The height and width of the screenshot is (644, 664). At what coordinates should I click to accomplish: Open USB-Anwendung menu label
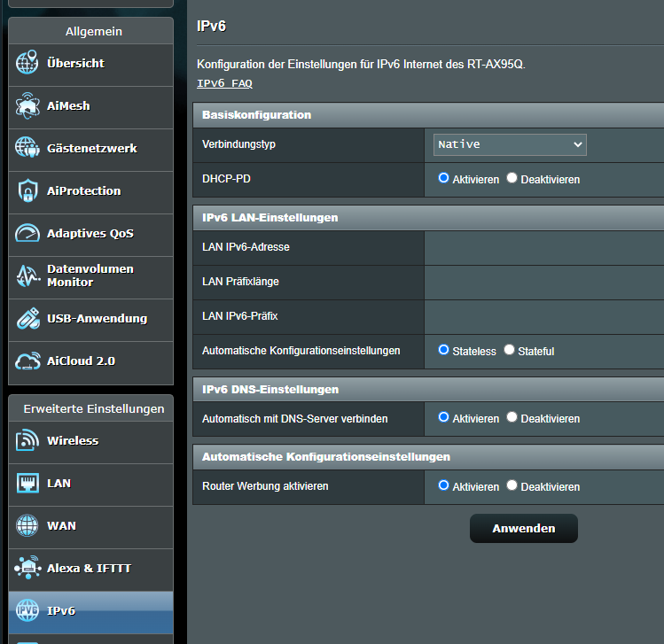coord(97,318)
